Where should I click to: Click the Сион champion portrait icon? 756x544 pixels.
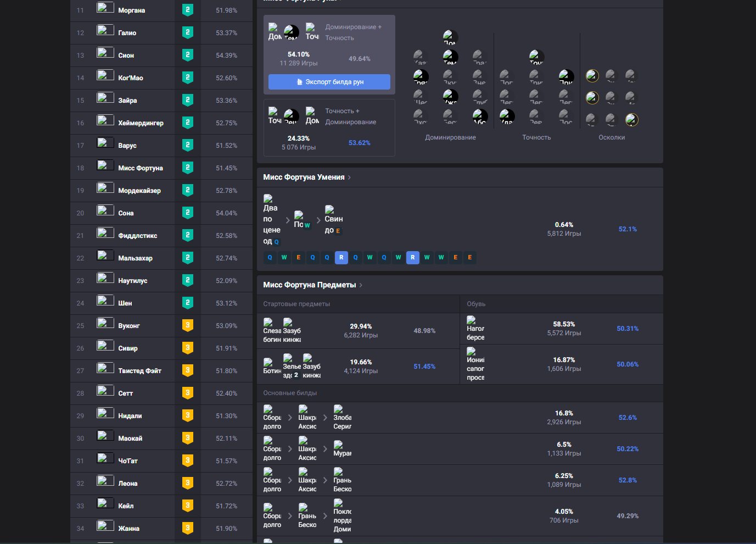[x=105, y=53]
